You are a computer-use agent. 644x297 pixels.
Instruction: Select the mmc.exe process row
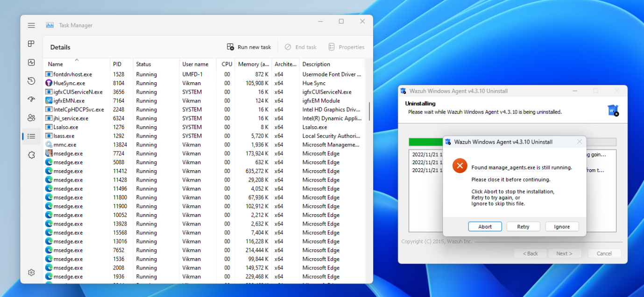pyautogui.click(x=75, y=145)
